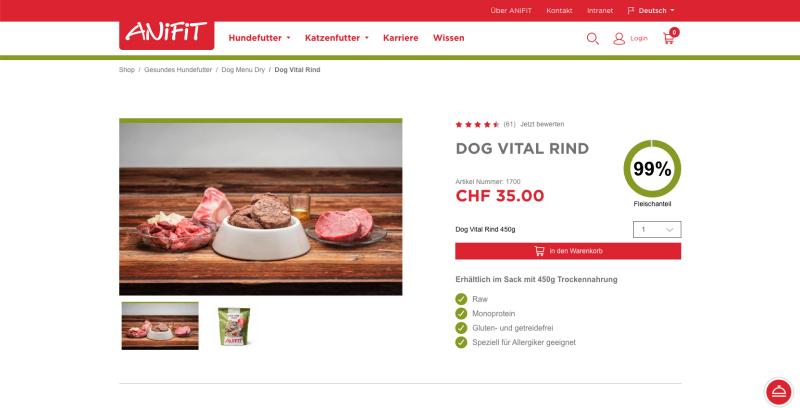Expand the Katzenfutter dropdown menu
The width and height of the screenshot is (800, 408).
click(336, 38)
